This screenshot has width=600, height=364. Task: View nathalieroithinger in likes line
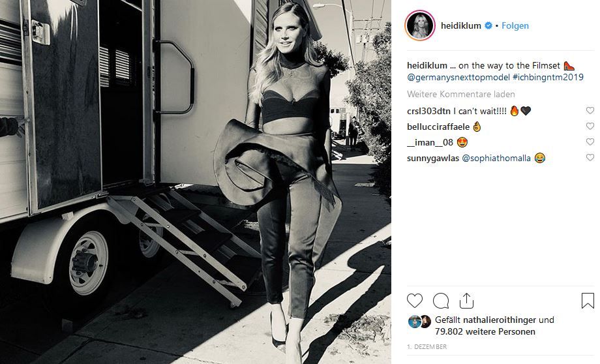[500, 320]
